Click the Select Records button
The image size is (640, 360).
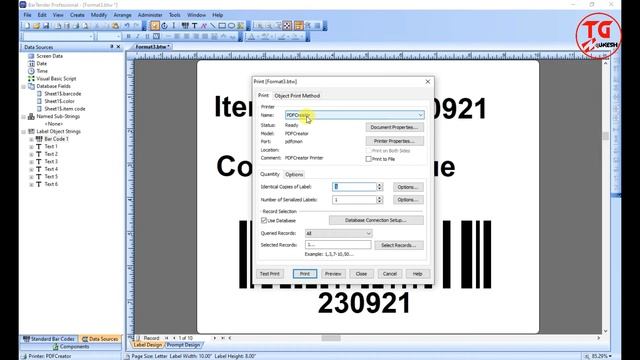tap(399, 245)
